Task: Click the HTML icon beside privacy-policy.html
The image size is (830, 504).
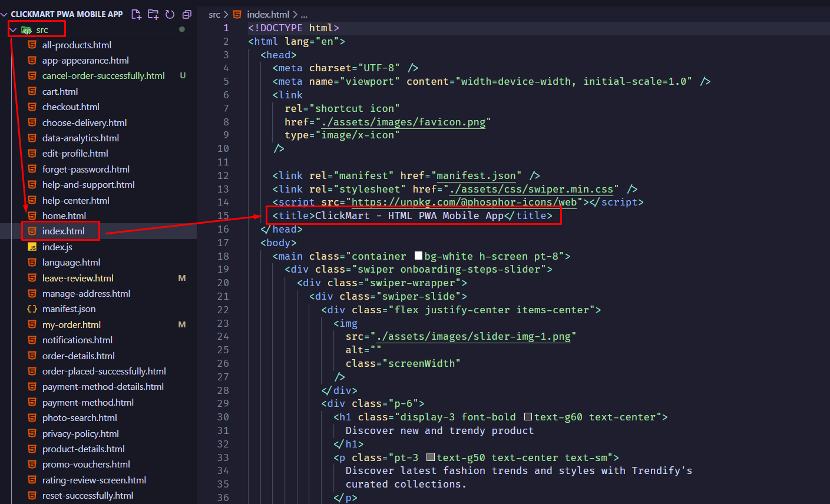Action: (x=33, y=433)
